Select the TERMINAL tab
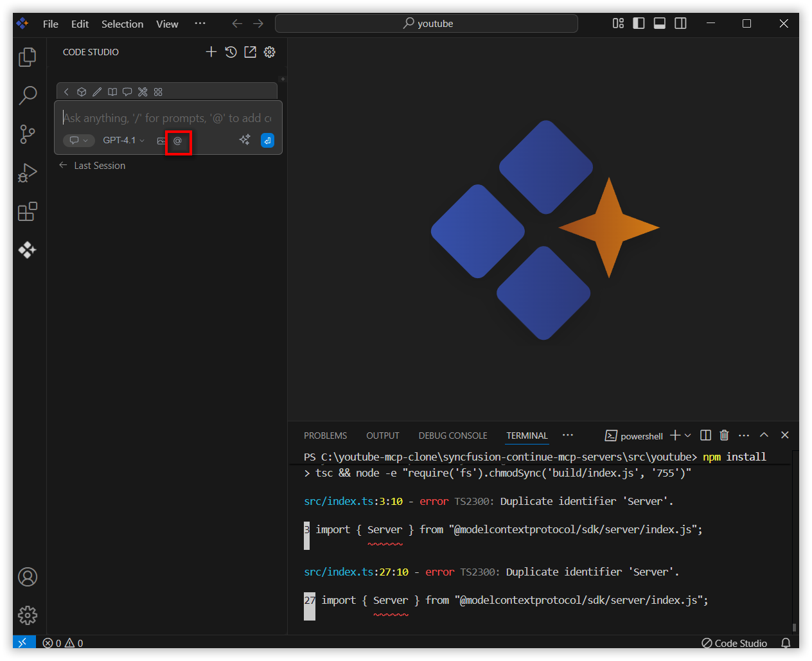Image resolution: width=812 pixels, height=661 pixels. coord(527,436)
